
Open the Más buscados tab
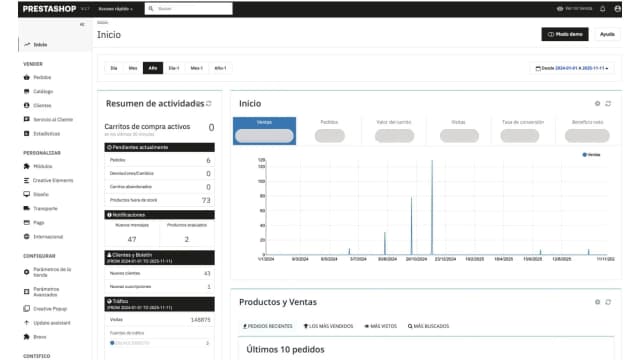click(x=428, y=326)
